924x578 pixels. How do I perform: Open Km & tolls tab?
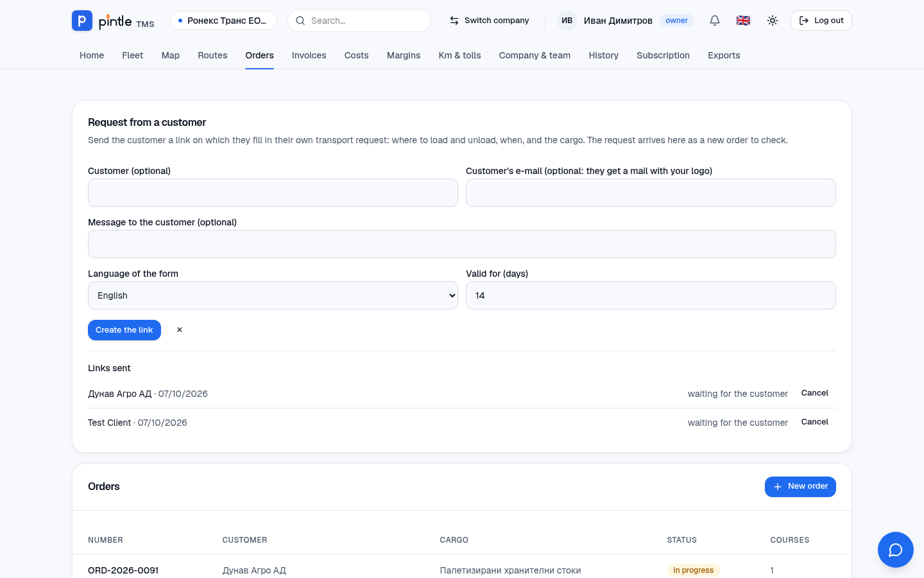[460, 55]
